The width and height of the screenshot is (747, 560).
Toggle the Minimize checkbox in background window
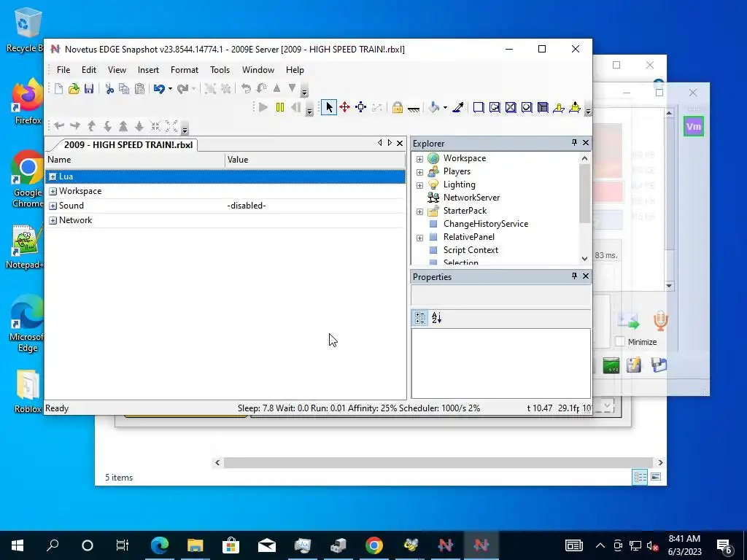[x=620, y=341]
